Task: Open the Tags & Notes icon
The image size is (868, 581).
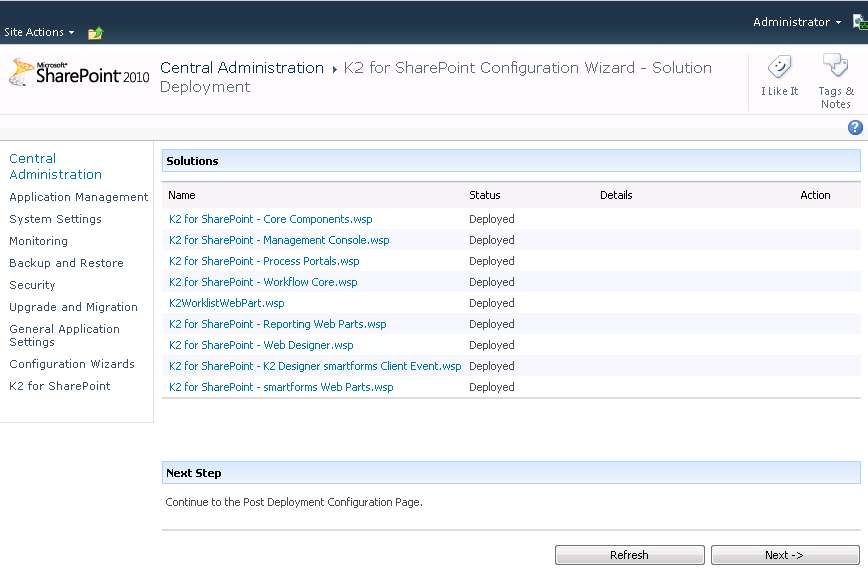Action: pos(835,68)
